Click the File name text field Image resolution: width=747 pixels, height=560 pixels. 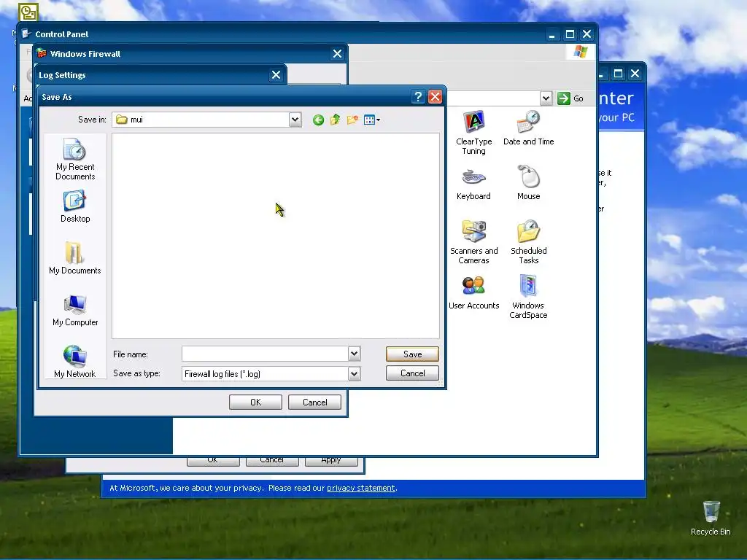265,354
